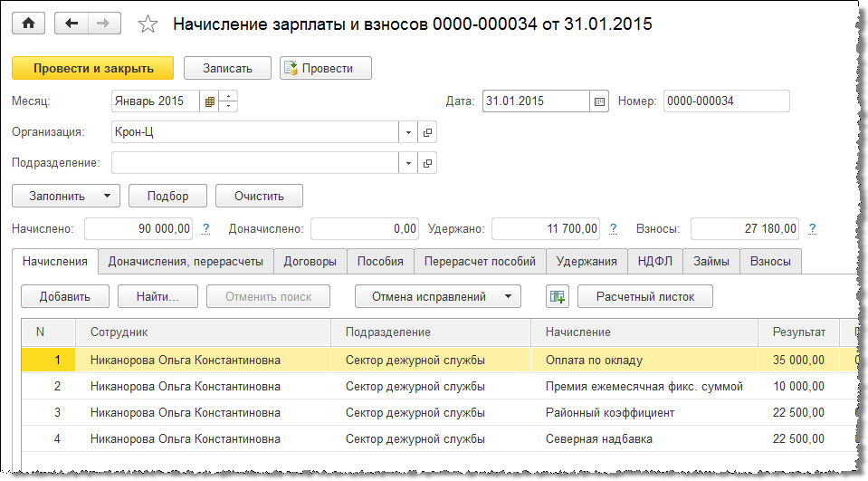Increase month with the stepper up arrow
Viewport: 868px width, 481px height.
coord(228,96)
